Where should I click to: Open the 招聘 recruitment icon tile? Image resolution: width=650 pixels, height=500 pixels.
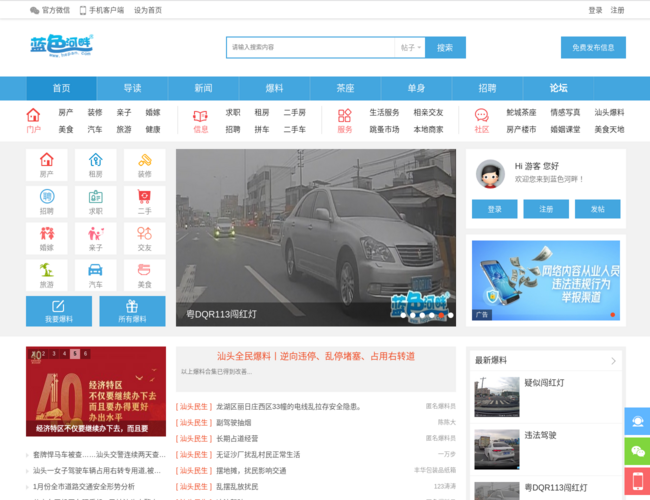click(47, 202)
